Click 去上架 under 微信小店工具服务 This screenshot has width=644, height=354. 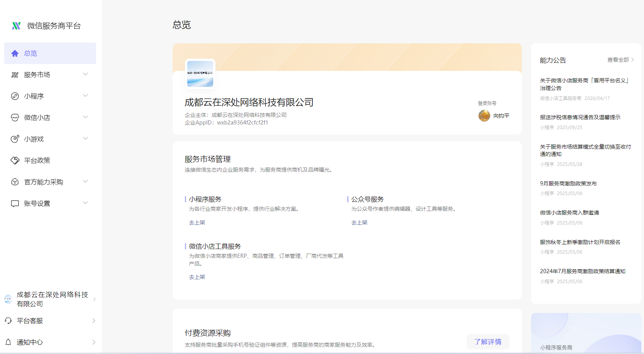point(197,277)
